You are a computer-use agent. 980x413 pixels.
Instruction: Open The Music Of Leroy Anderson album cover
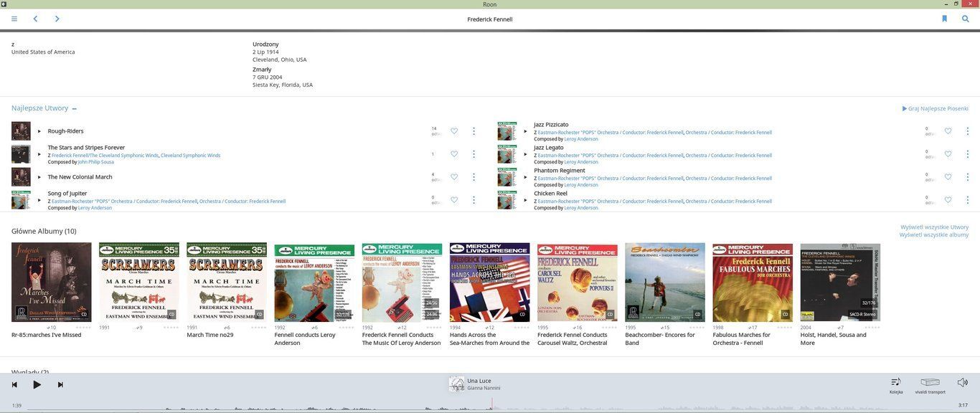[402, 283]
